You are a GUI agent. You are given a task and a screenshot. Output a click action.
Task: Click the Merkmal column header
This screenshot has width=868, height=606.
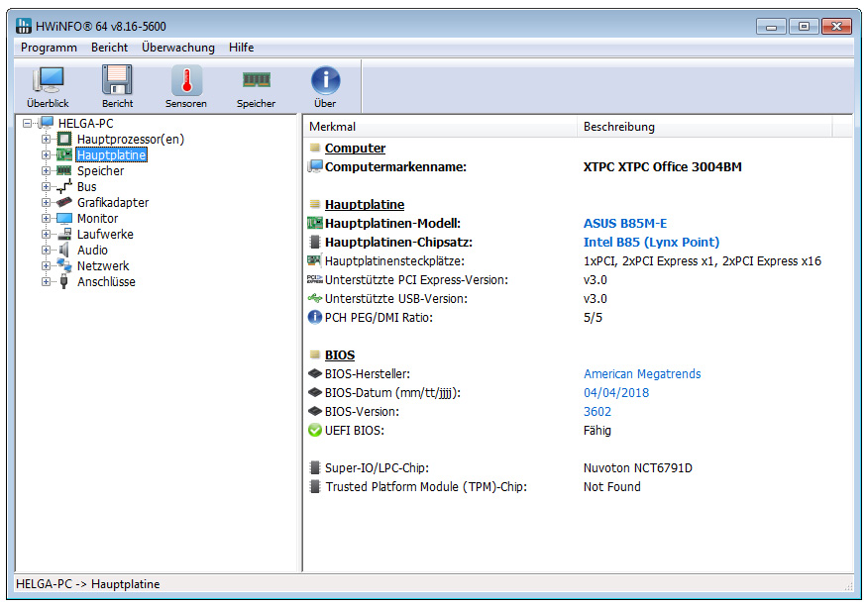333,127
